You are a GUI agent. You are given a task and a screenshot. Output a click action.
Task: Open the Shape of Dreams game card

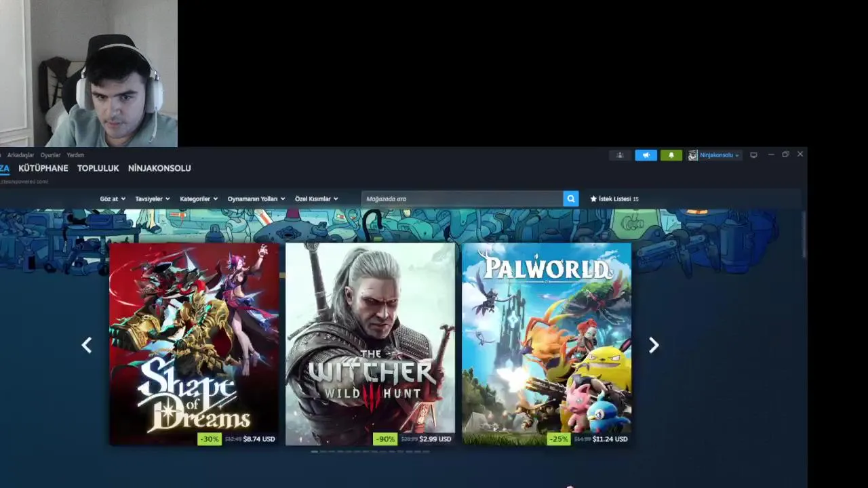(x=194, y=344)
